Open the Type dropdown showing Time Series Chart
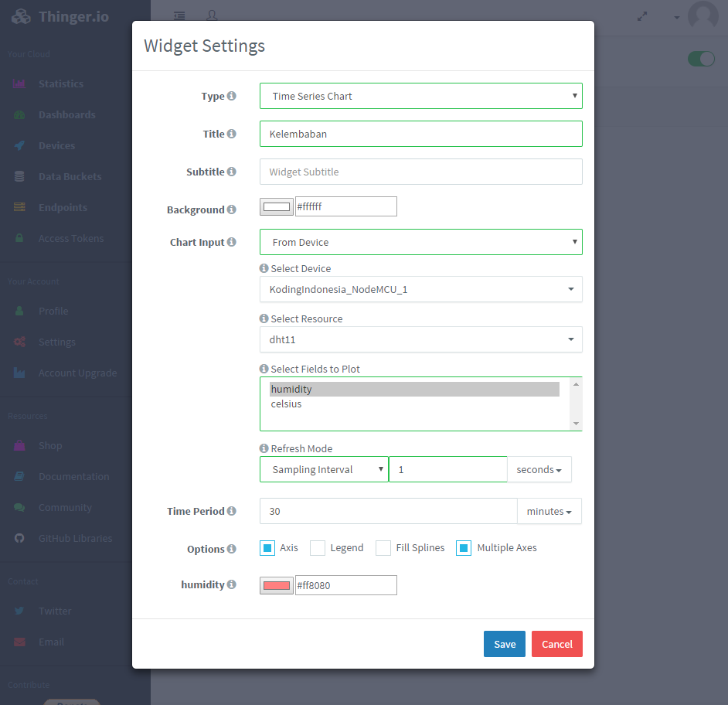This screenshot has height=705, width=728. tap(420, 96)
